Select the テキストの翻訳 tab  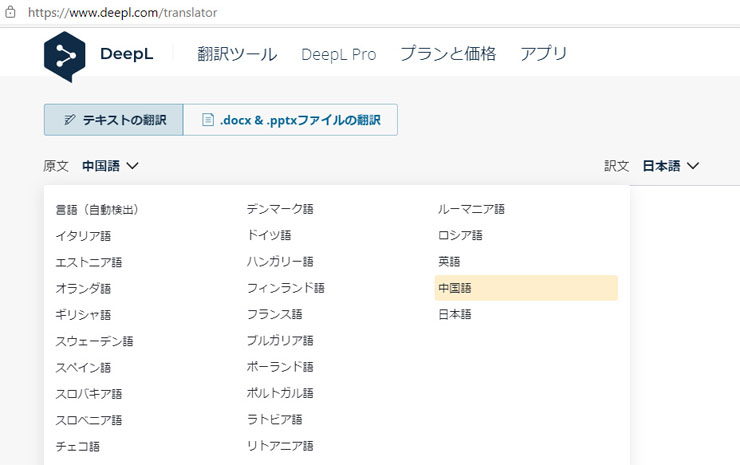[x=113, y=120]
